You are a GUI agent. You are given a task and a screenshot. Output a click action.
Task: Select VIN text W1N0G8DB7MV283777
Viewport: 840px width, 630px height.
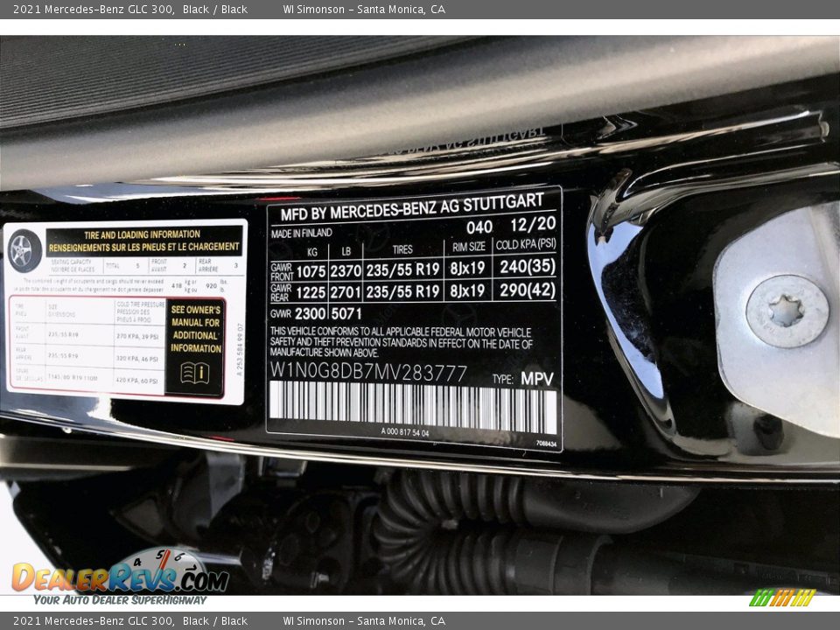click(368, 371)
